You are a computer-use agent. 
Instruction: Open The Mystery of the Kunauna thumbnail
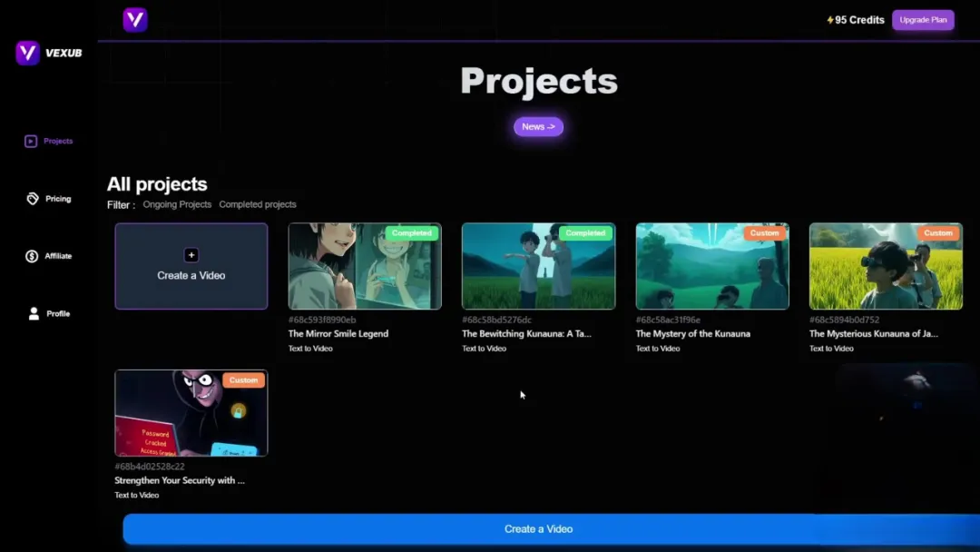tap(712, 266)
